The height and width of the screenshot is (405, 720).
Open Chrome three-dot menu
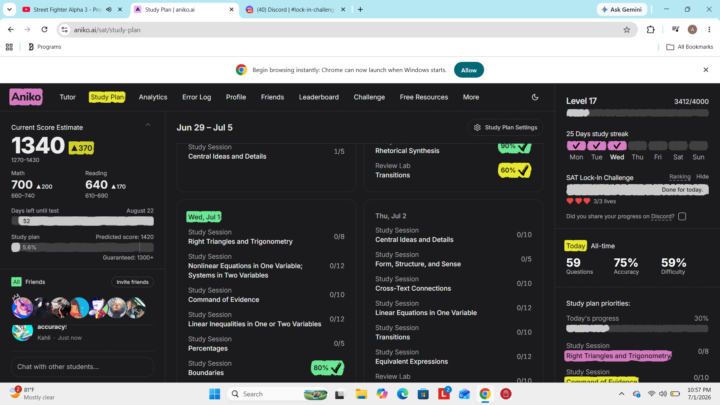tap(709, 29)
